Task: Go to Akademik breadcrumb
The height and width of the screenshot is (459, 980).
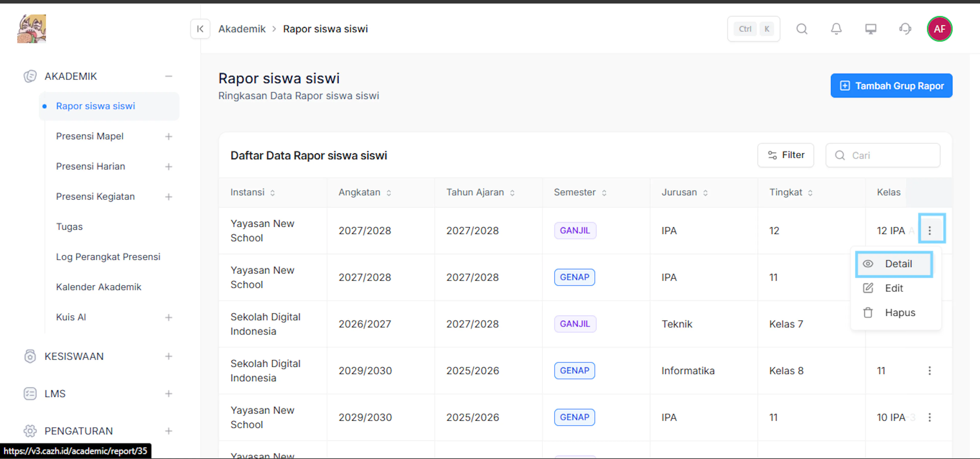Action: (x=242, y=29)
